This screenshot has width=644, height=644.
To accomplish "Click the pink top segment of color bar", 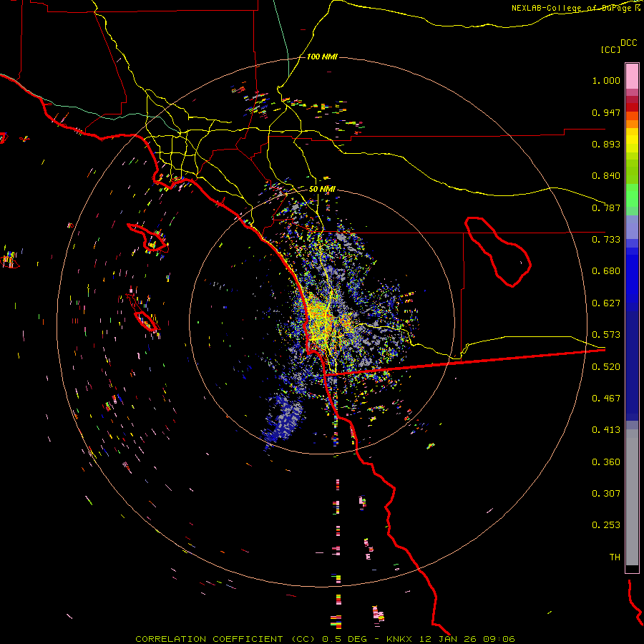I will pos(632,77).
